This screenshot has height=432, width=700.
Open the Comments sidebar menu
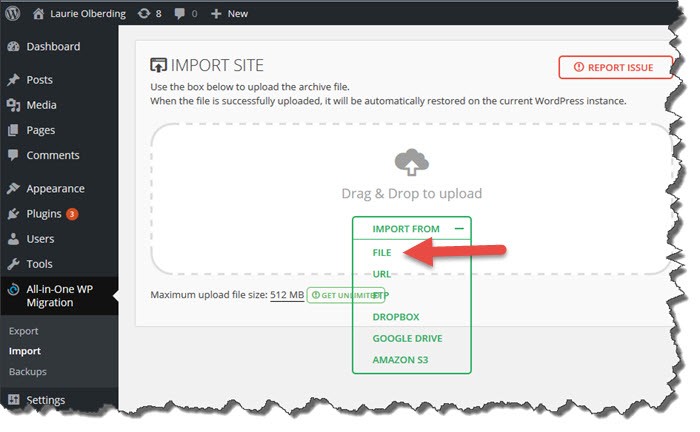point(53,155)
